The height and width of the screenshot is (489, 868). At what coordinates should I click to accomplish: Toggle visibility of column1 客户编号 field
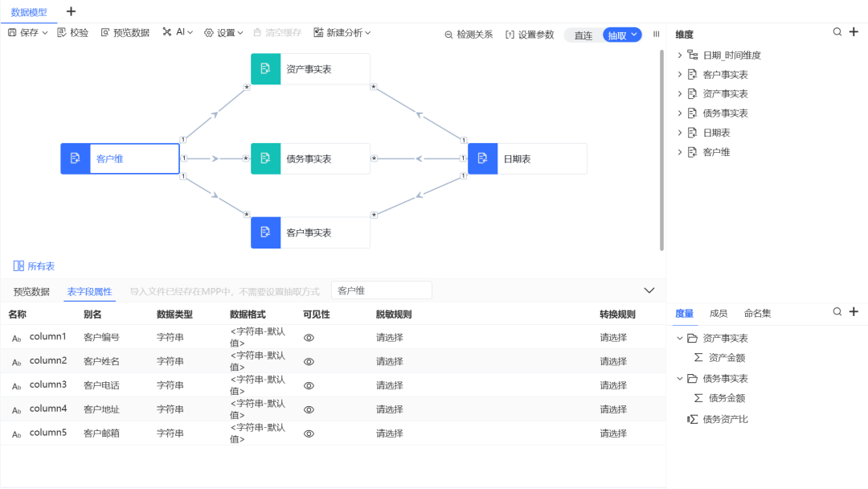pyautogui.click(x=309, y=337)
